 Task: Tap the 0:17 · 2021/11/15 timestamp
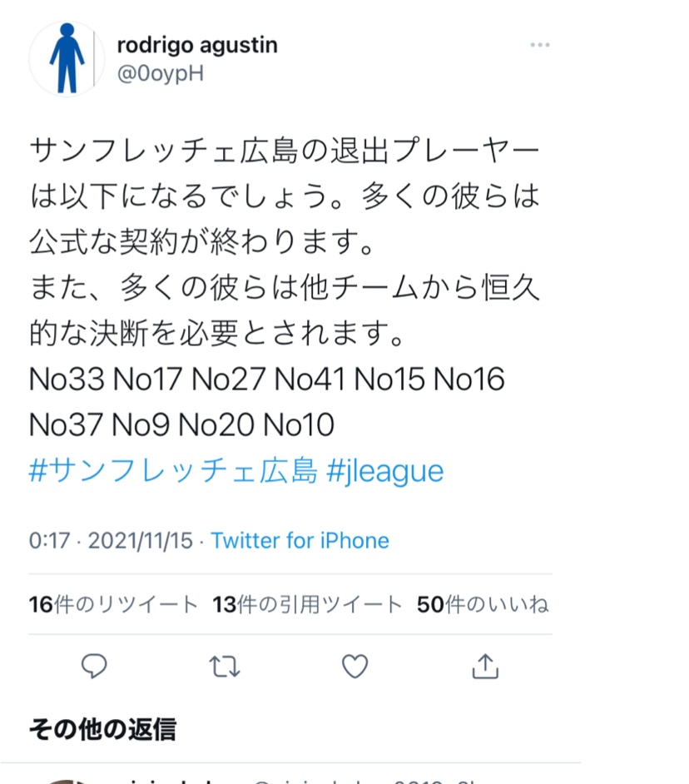point(111,540)
